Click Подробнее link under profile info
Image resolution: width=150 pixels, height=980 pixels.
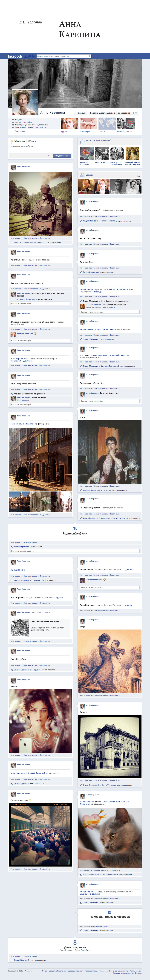point(20,131)
